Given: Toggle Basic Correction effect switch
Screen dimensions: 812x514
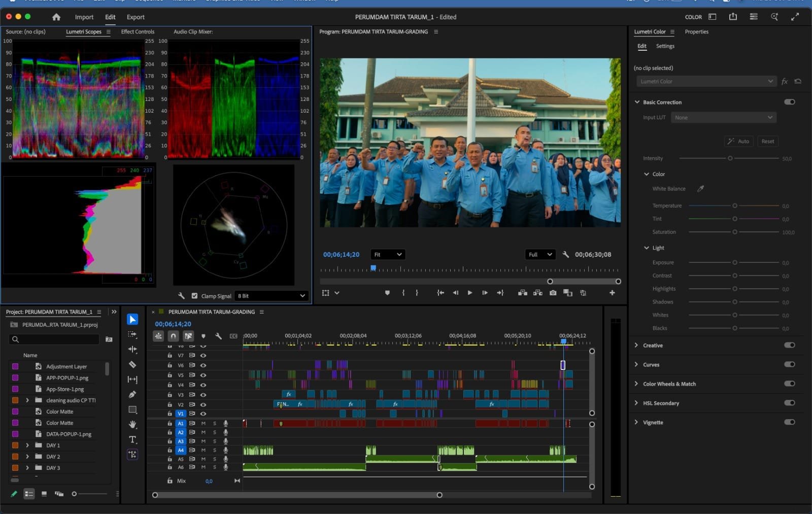Looking at the screenshot, I should [790, 102].
